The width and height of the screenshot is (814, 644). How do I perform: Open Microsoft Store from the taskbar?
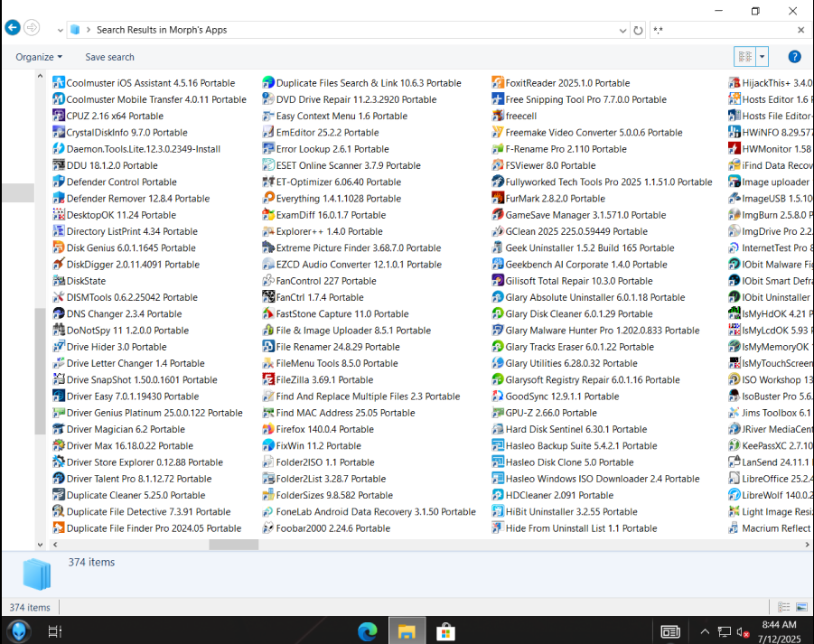(x=446, y=631)
